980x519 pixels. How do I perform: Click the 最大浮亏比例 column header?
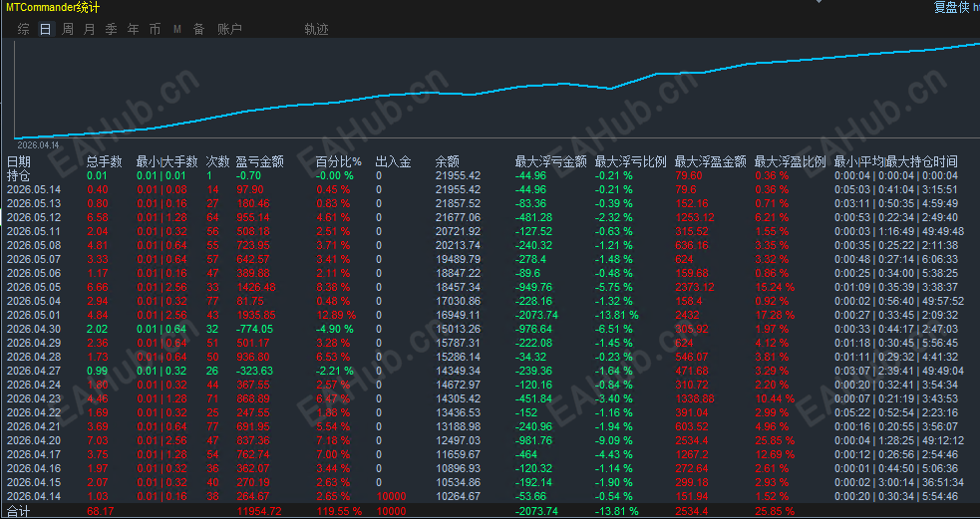tap(631, 161)
